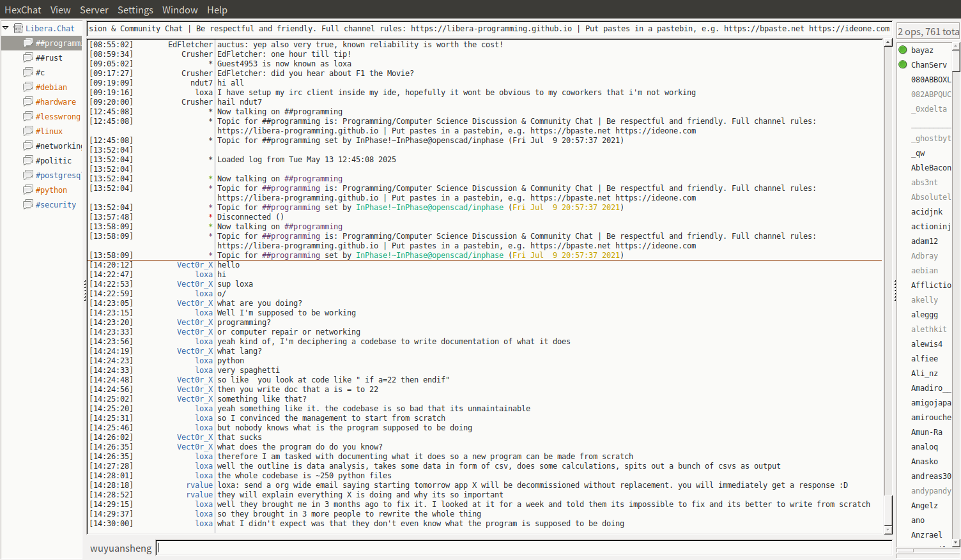Viewport: 961px width, 560px height.
Task: Open the Window menu
Action: click(x=180, y=10)
